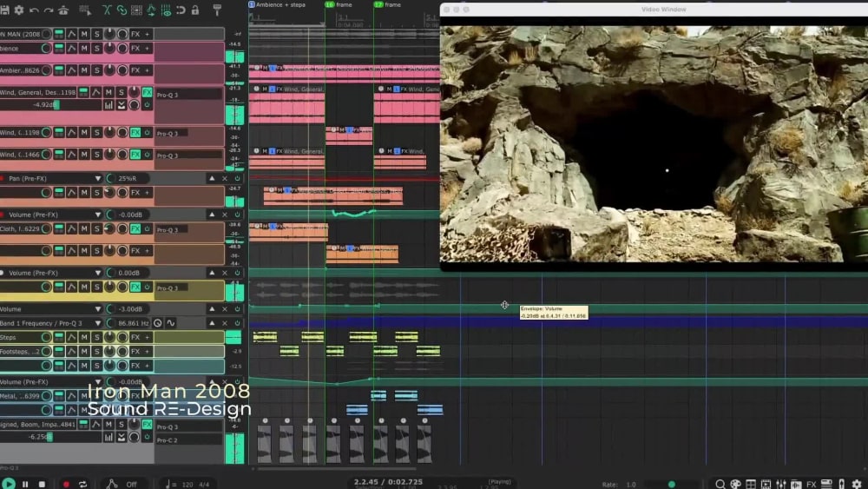Open project settings gear in top toolbar

[x=19, y=10]
